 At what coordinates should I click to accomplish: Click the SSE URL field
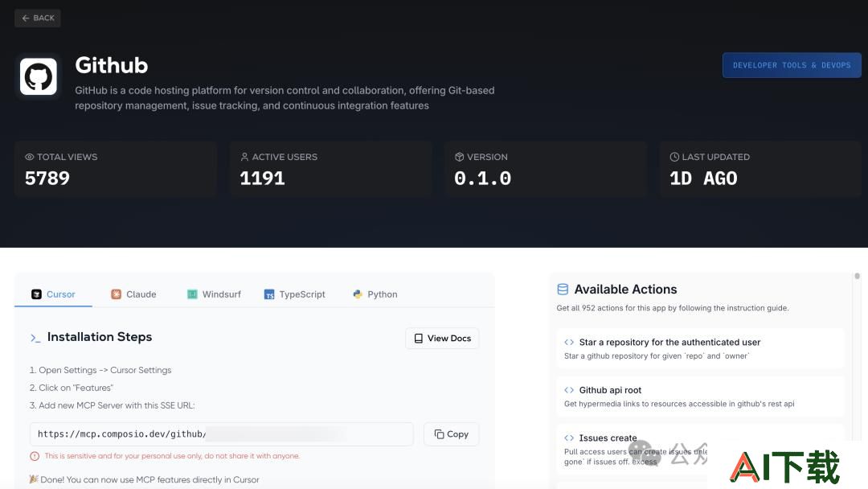coord(222,434)
